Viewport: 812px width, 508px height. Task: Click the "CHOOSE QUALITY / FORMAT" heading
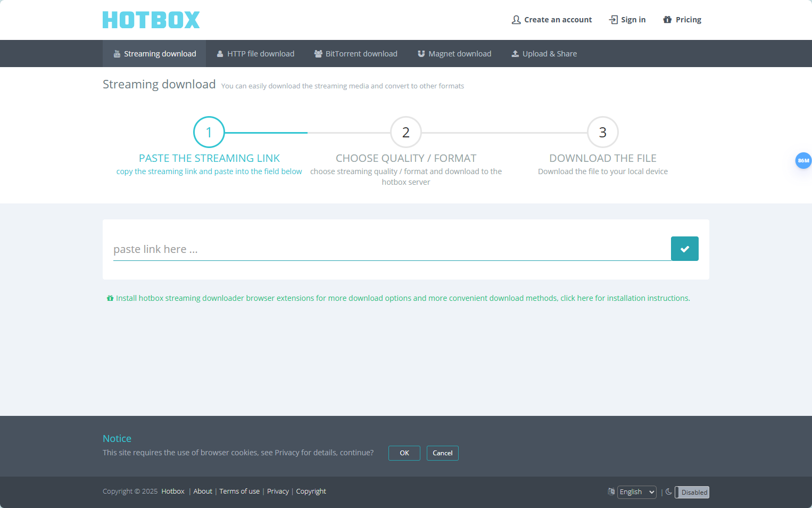[x=406, y=158]
